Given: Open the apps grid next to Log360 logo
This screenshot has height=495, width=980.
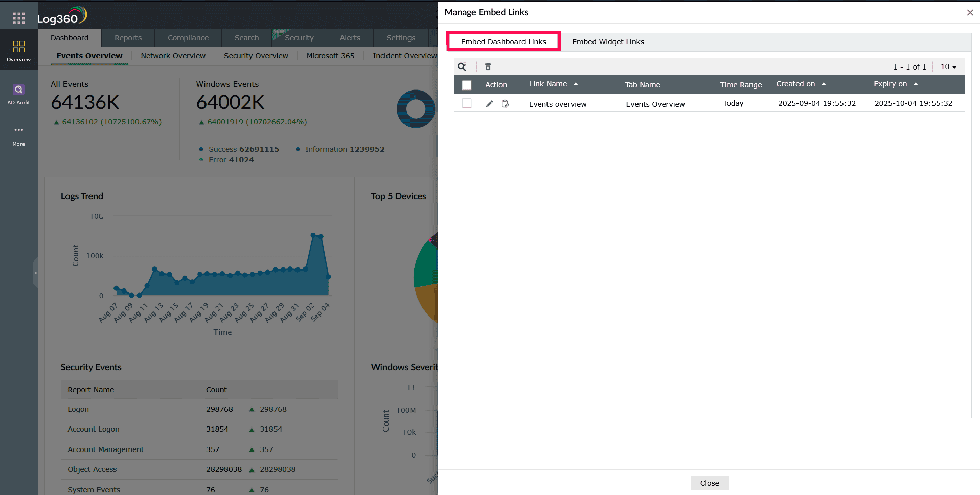Looking at the screenshot, I should pos(18,18).
